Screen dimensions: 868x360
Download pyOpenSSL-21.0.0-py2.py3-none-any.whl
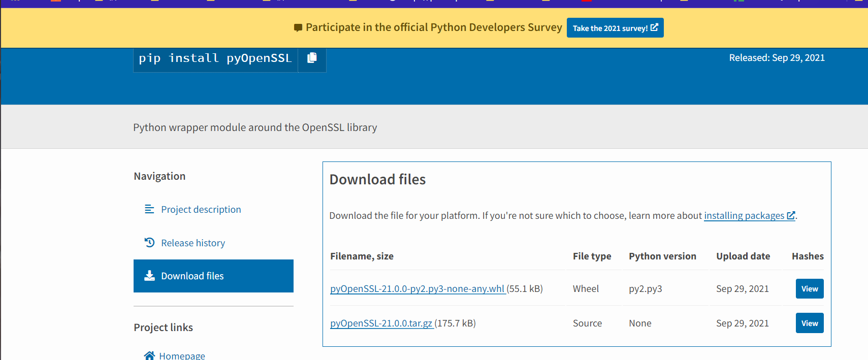[x=417, y=289]
